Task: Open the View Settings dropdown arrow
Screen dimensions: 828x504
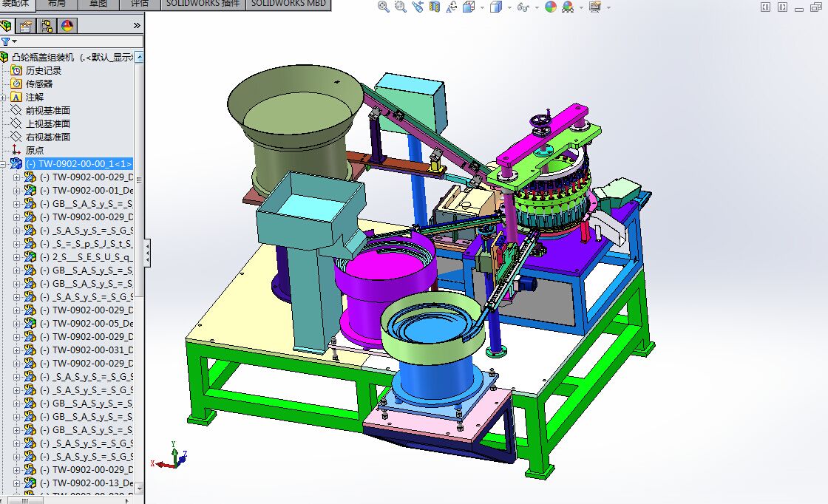Action: pos(609,7)
